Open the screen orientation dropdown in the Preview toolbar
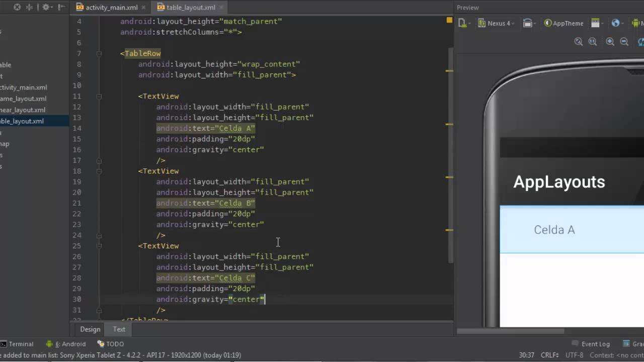The width and height of the screenshot is (644, 362). pos(528,23)
